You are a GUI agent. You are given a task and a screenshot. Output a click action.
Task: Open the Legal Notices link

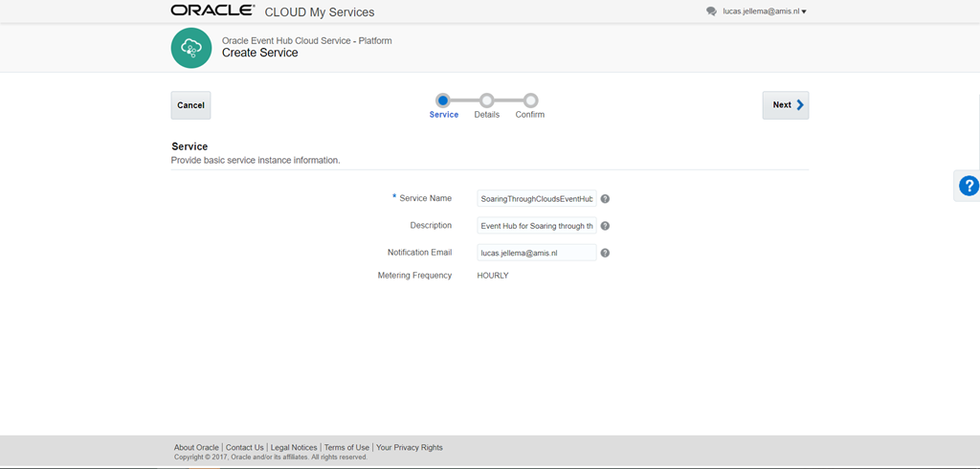tap(294, 448)
